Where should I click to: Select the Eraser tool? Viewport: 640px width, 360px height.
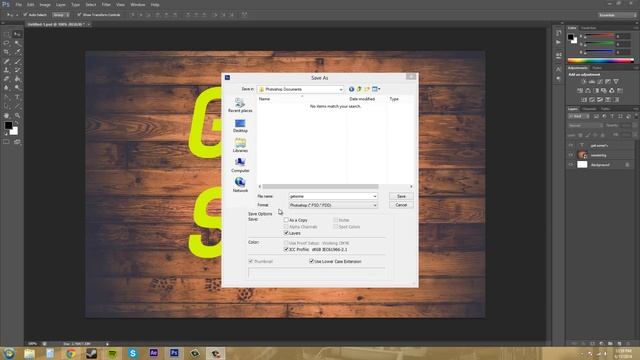7,79
